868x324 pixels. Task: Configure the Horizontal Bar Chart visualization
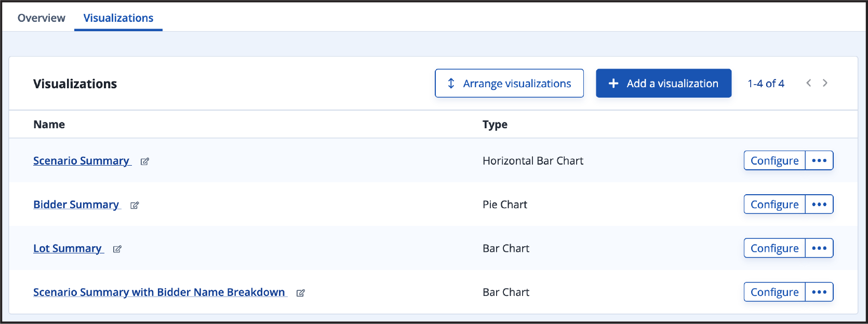[x=774, y=160]
